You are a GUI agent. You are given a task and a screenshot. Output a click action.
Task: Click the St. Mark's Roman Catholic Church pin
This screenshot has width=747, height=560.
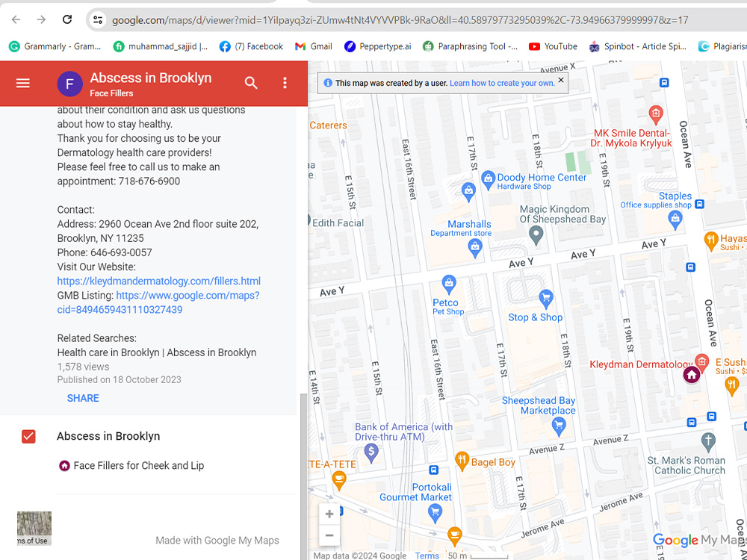pyautogui.click(x=708, y=442)
